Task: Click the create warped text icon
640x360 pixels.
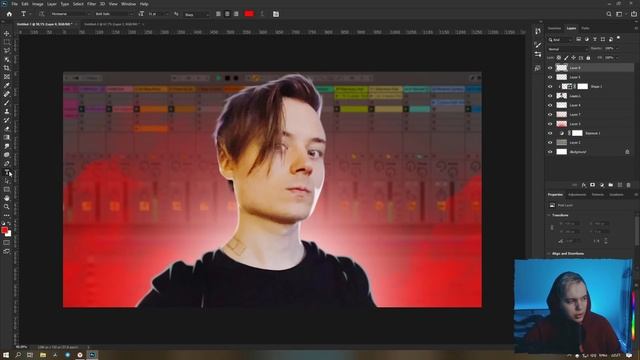Action: [x=262, y=14]
